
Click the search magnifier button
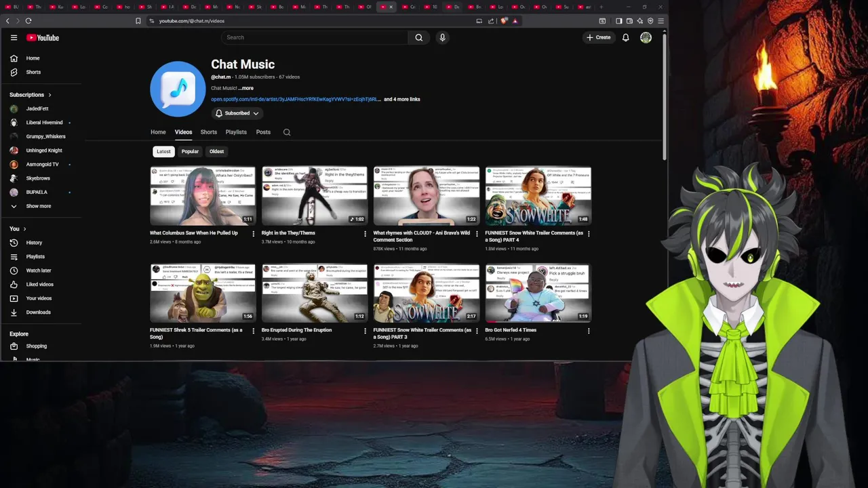(x=419, y=37)
